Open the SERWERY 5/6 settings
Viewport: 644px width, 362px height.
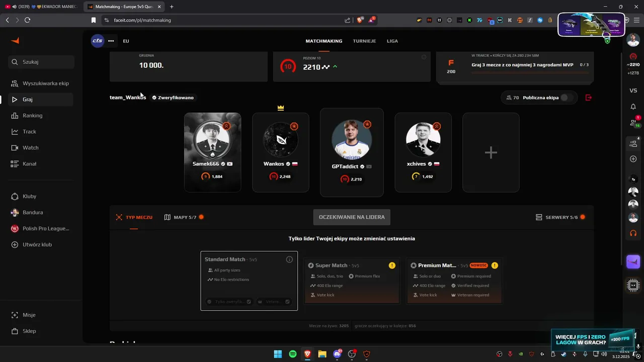click(x=561, y=217)
